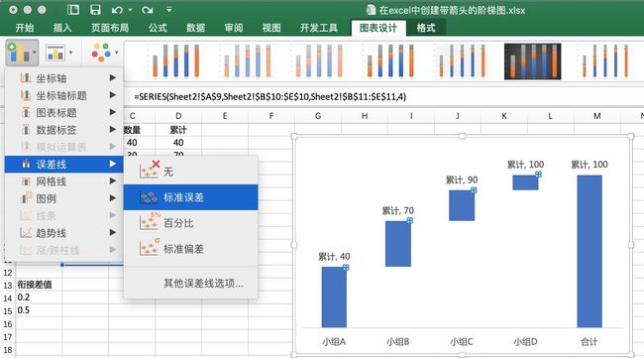Click the Save disk icon
Screen dimensions: 644x358
click(95, 10)
